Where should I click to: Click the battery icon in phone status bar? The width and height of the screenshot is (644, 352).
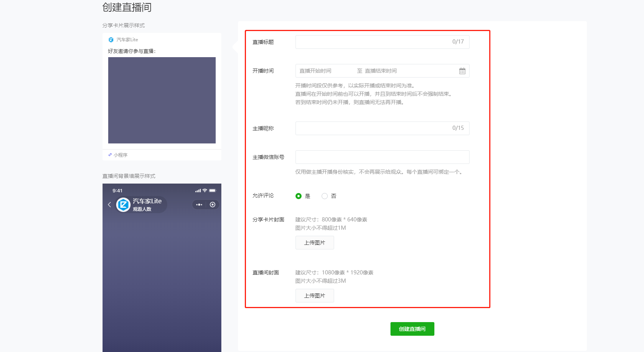pyautogui.click(x=212, y=190)
